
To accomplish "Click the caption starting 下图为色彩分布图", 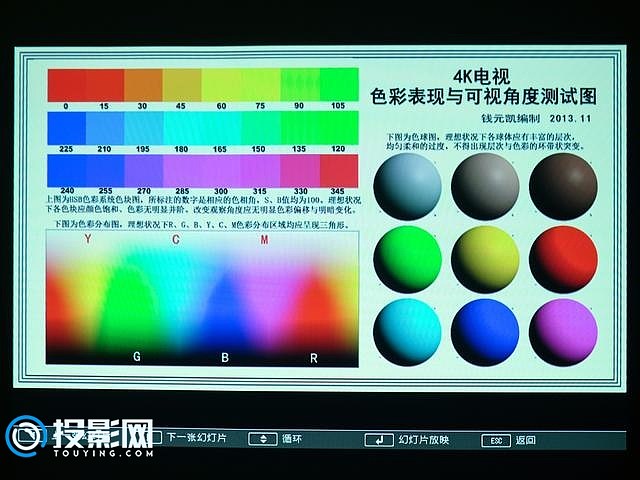I will click(201, 224).
